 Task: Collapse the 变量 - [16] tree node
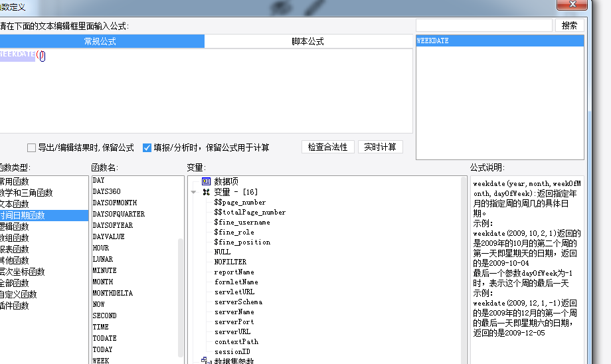pyautogui.click(x=194, y=192)
